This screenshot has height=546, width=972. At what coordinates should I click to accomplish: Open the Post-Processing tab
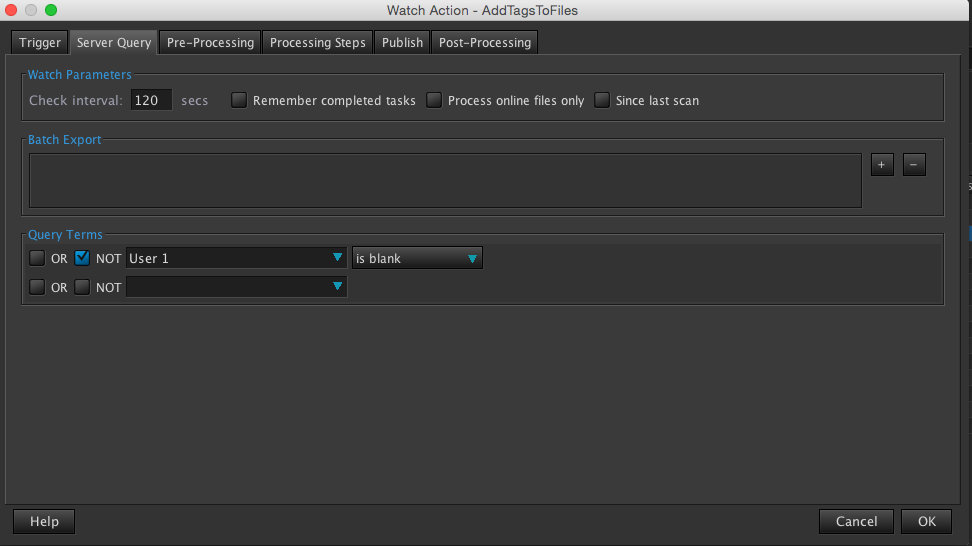pos(486,43)
